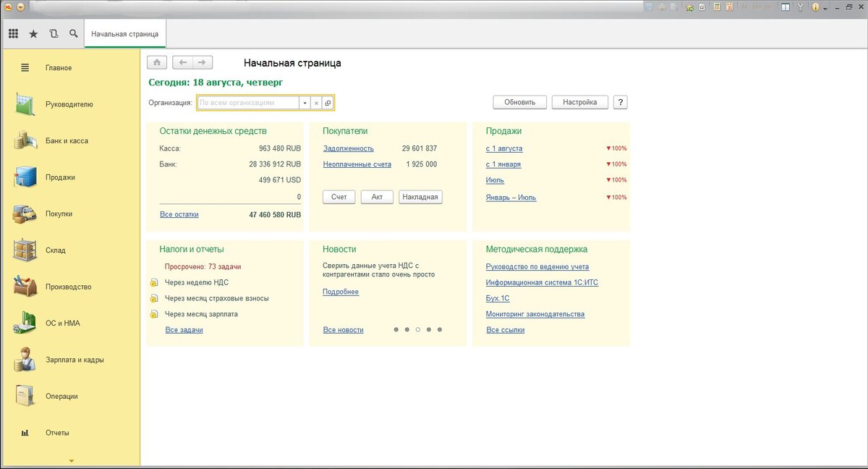Open Руководителю section icon
Image resolution: width=868 pixels, height=469 pixels.
coord(26,104)
